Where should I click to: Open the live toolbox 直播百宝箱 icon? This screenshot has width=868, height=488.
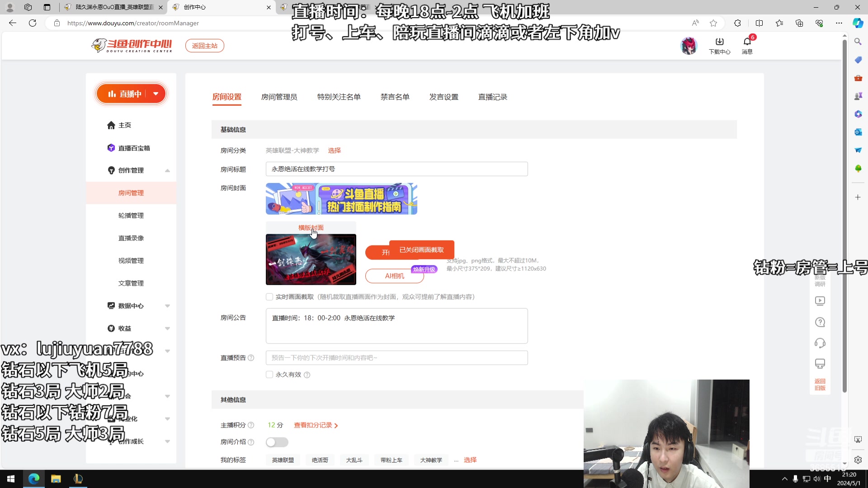coord(111,148)
